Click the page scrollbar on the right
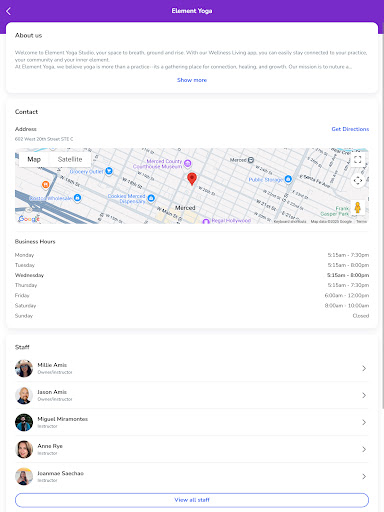This screenshot has height=512, width=384. pos(383,217)
